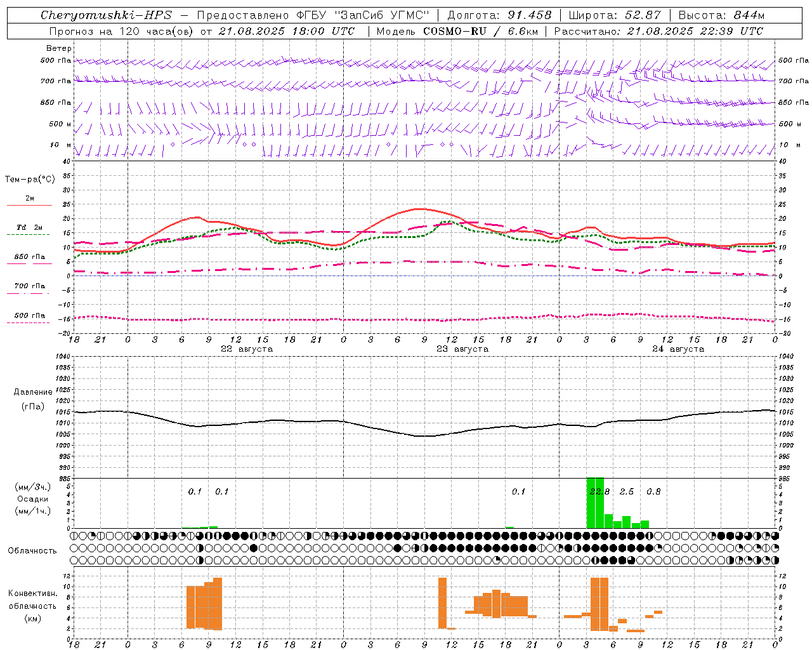Click the Ветер wind section label

pos(59,48)
